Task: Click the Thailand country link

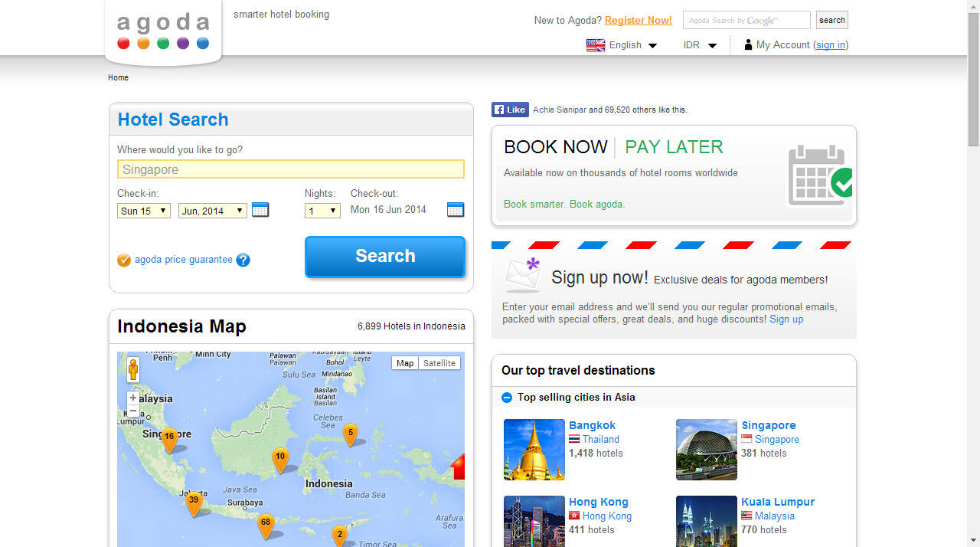Action: [601, 439]
